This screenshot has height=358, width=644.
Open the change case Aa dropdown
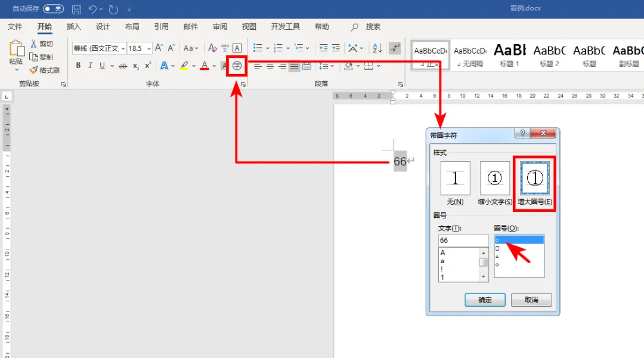pyautogui.click(x=191, y=48)
